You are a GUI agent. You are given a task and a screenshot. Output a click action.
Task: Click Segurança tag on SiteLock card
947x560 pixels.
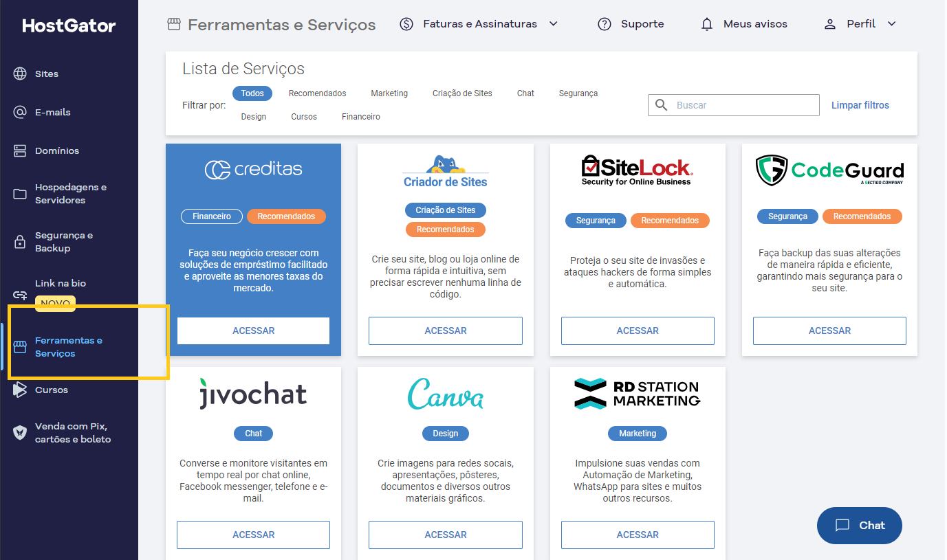coord(596,221)
